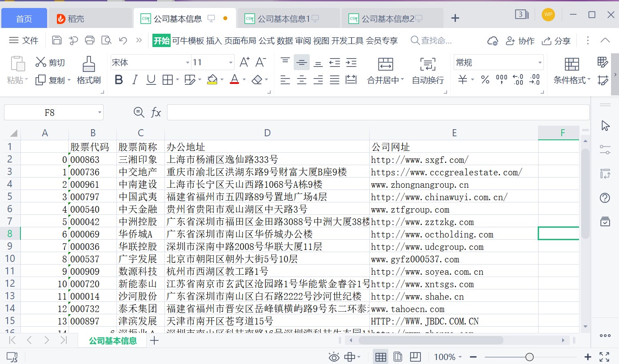This screenshot has height=364, width=619.
Task: Increase indent icon
Action: [351, 62]
